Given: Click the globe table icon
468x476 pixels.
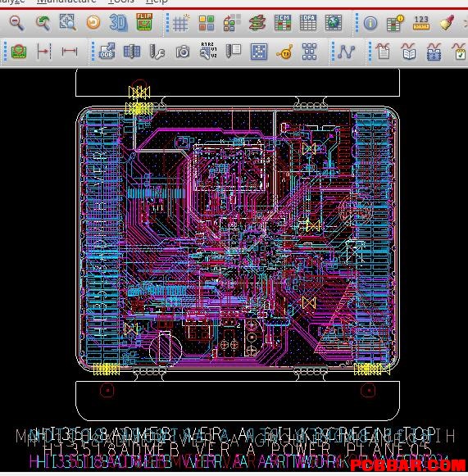Looking at the screenshot, I should click(x=334, y=23).
